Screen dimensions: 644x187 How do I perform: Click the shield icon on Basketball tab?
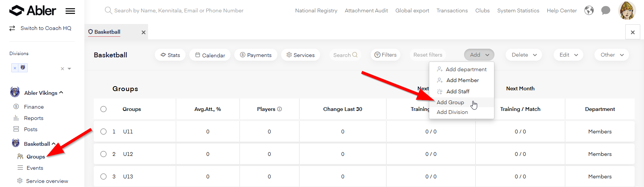(91, 32)
